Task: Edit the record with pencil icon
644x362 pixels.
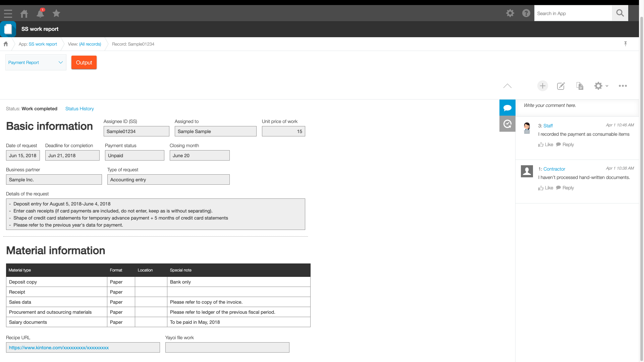Action: click(561, 86)
